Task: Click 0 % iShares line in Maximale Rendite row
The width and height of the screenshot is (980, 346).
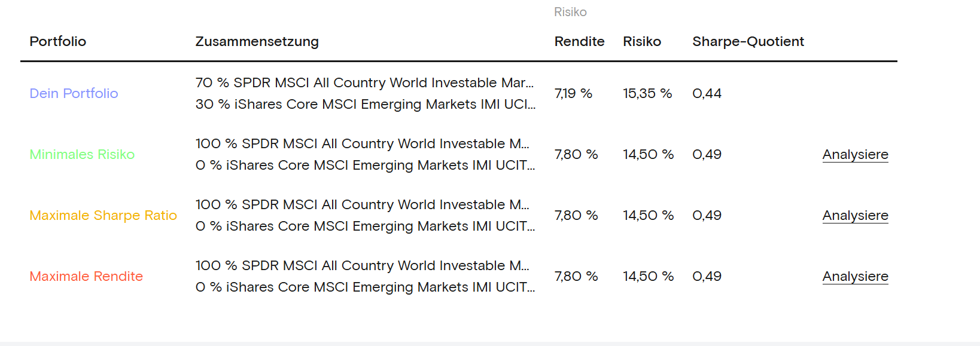Action: [x=365, y=287]
